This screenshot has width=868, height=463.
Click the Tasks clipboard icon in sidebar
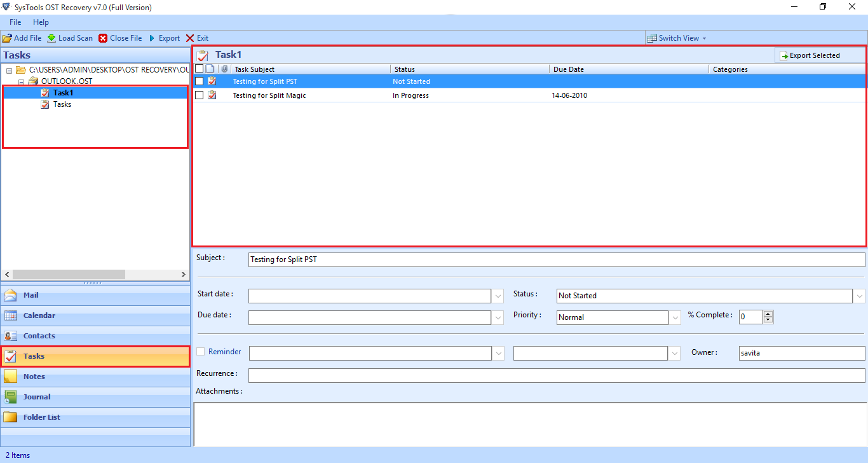[11, 356]
